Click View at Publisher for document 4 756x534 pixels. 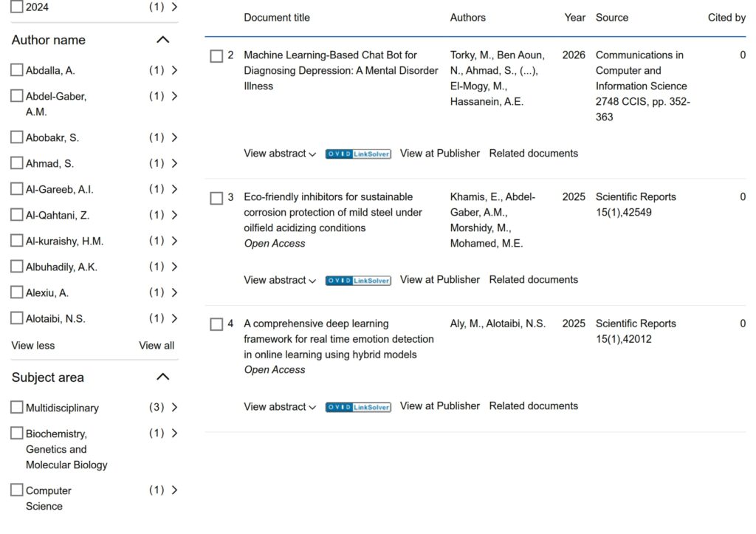(x=439, y=406)
